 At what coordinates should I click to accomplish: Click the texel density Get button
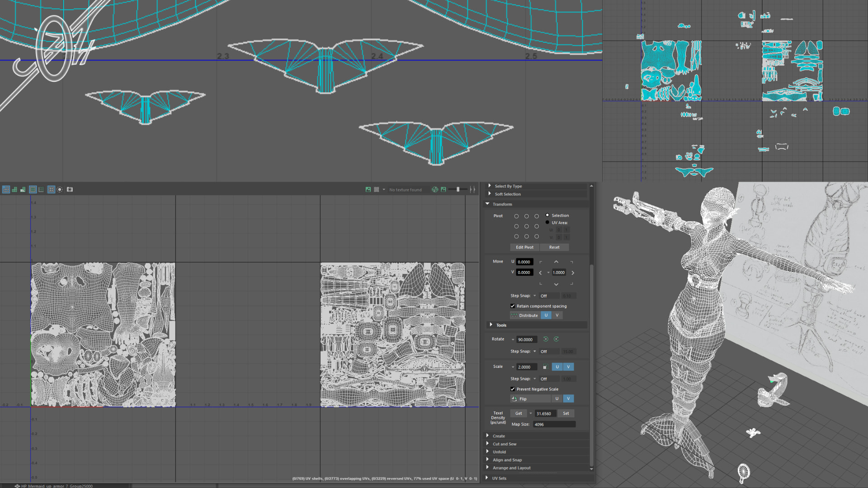pyautogui.click(x=518, y=413)
